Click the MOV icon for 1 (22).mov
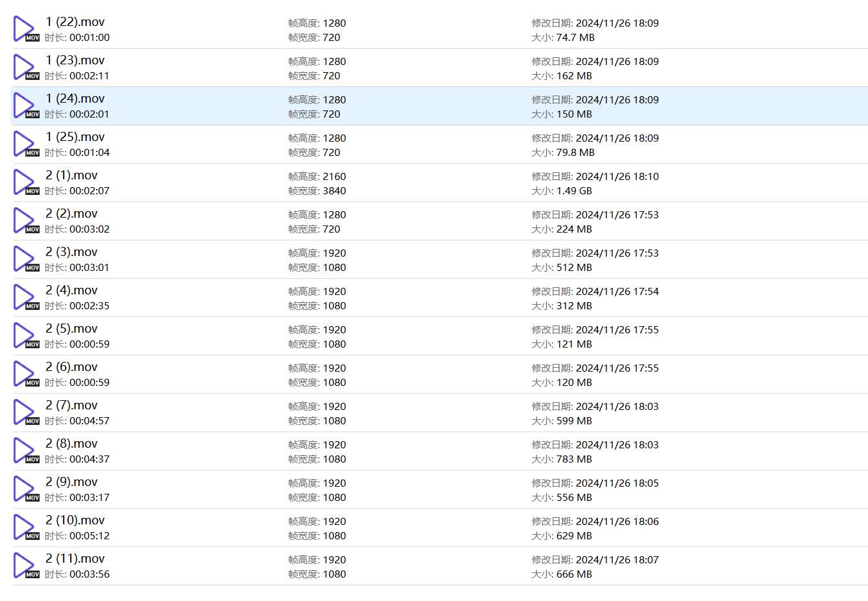The height and width of the screenshot is (601, 868). pyautogui.click(x=25, y=29)
